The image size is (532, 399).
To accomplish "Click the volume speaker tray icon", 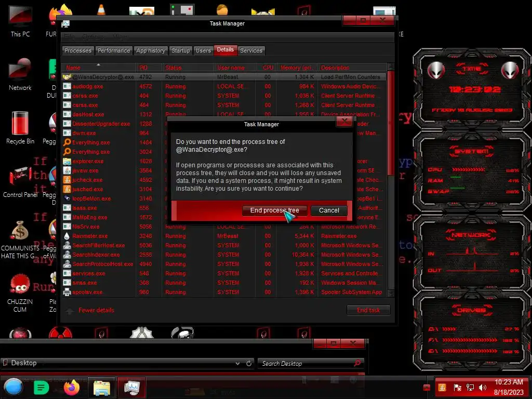I will pos(483,388).
